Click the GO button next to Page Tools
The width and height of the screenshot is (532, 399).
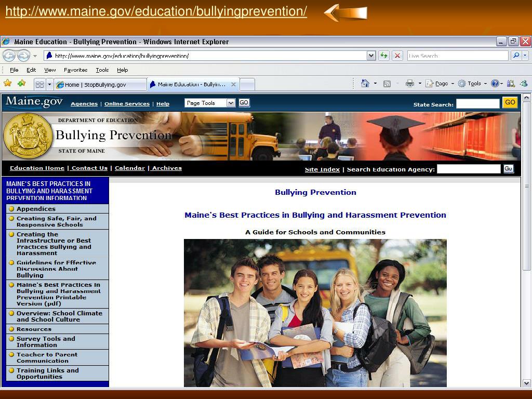(244, 102)
